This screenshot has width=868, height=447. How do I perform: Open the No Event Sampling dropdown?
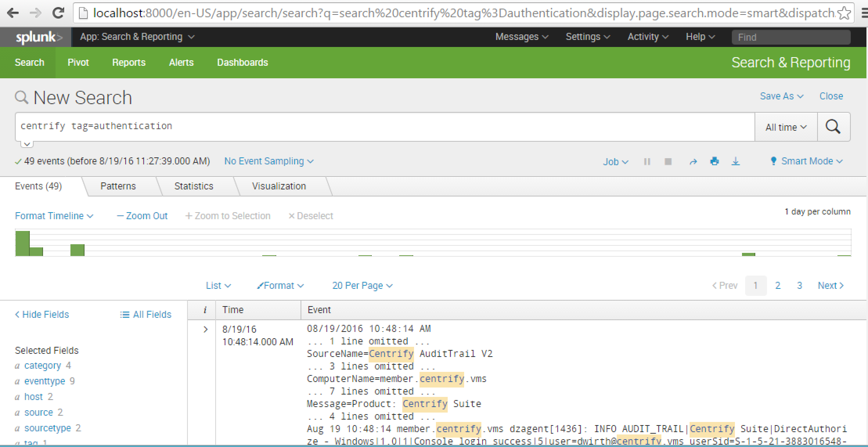pyautogui.click(x=269, y=161)
